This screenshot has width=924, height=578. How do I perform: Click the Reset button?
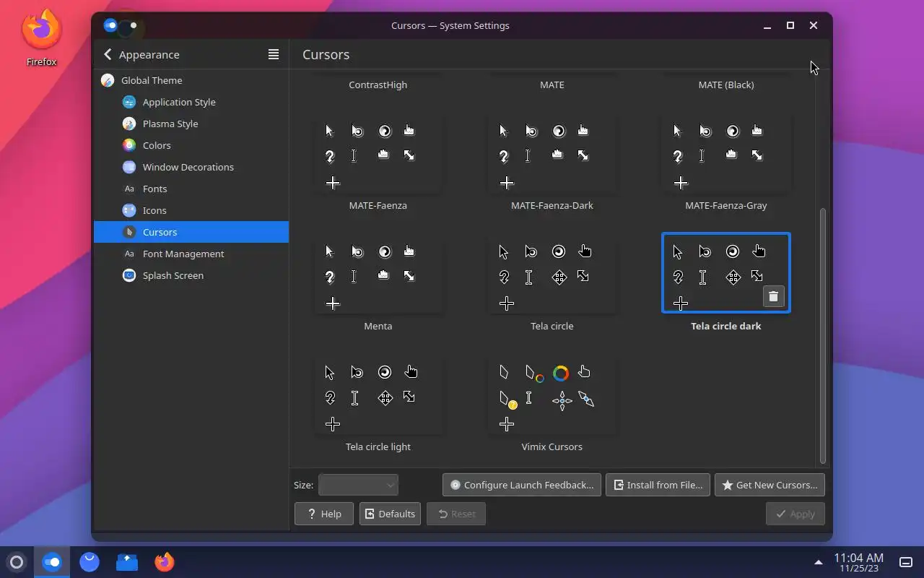[x=456, y=514]
